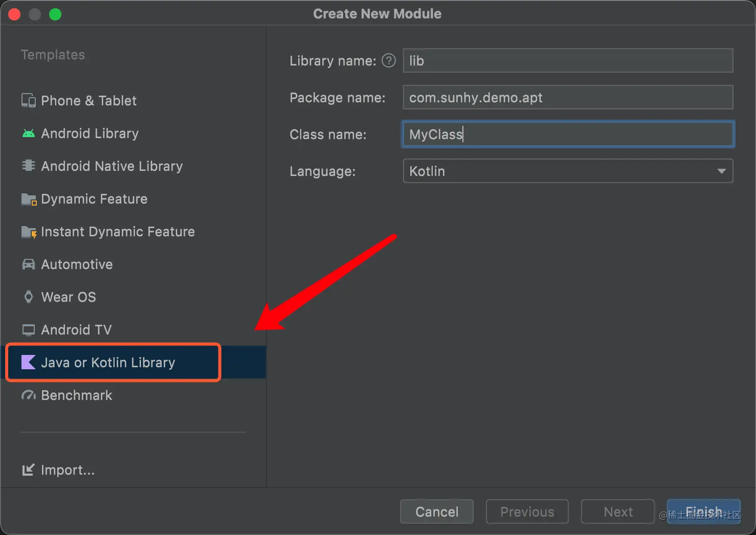Focus the Library name field
The width and height of the screenshot is (756, 535).
(568, 60)
